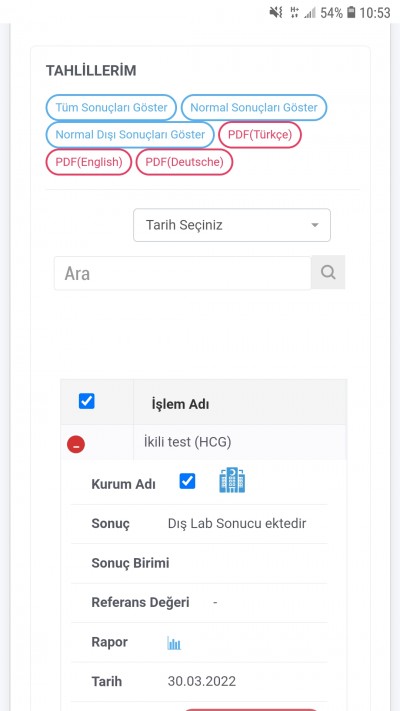Select Normal Sonuçları Göster filter
This screenshot has height=711, width=400.
click(x=254, y=107)
